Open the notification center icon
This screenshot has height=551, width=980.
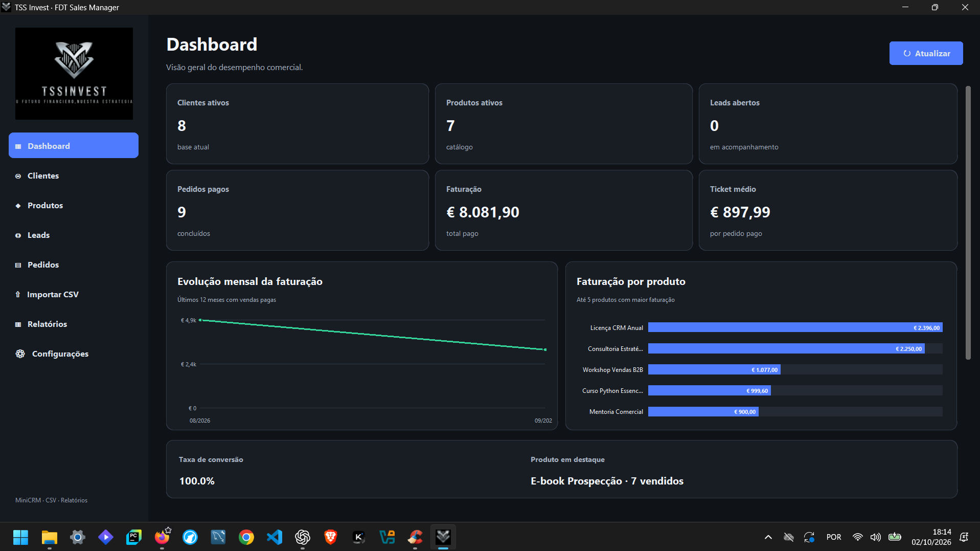pos(964,537)
